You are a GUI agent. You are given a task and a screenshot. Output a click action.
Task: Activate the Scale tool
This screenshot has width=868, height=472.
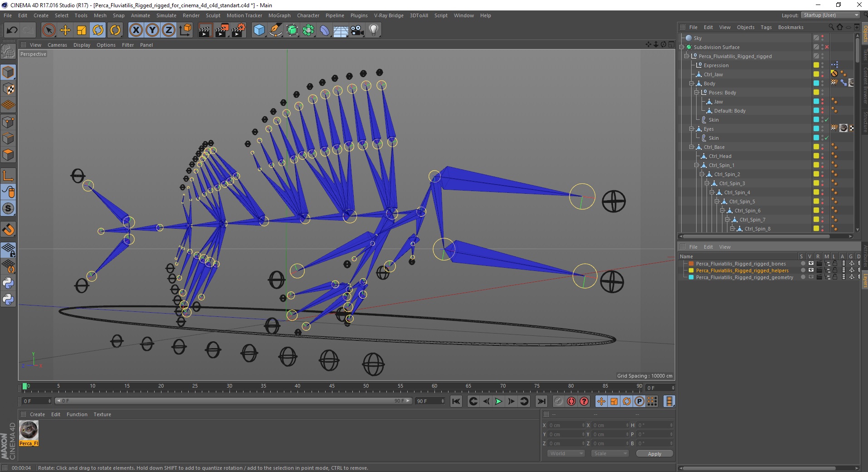[82, 30]
